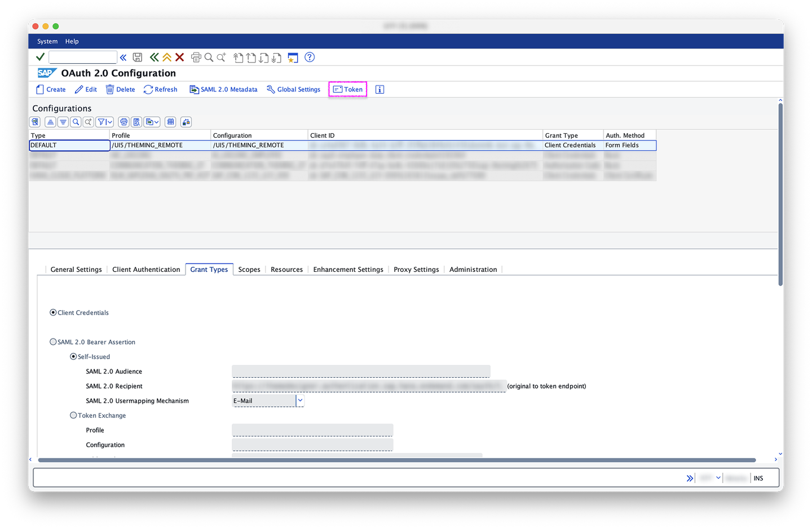Click the Print icon in system toolbar
Screen dimensions: 812x529
click(196, 57)
